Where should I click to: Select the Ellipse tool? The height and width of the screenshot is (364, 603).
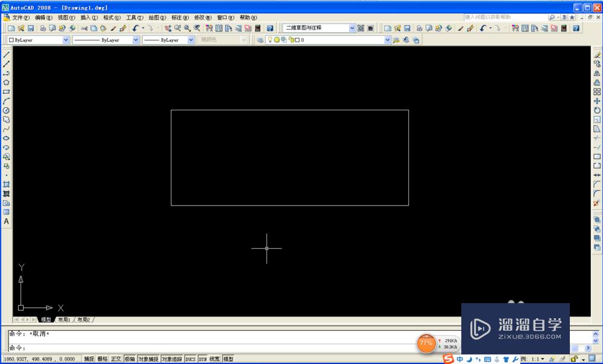[x=6, y=138]
